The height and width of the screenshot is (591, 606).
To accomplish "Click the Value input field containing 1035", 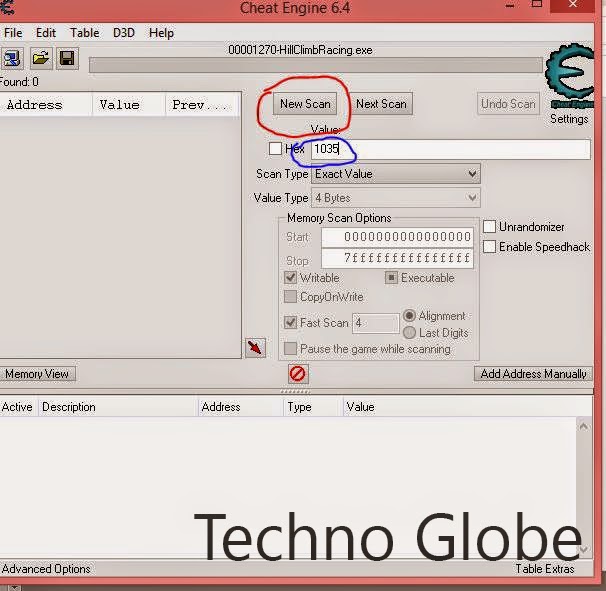I will pyautogui.click(x=451, y=149).
